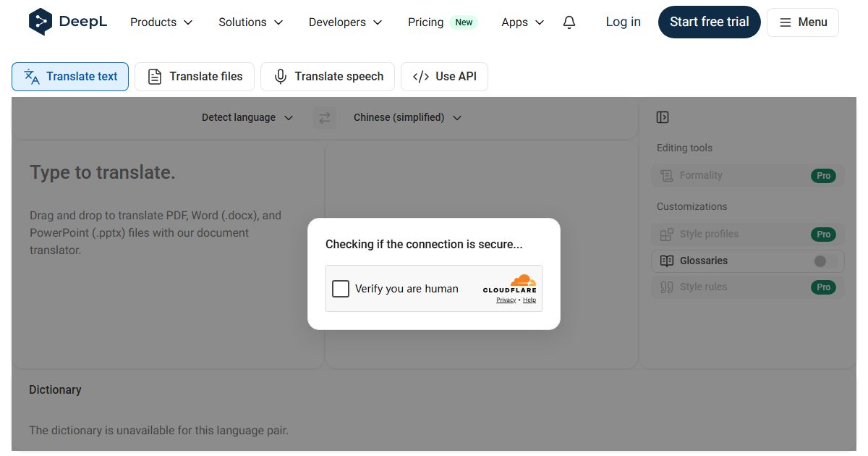This screenshot has height=456, width=868.
Task: Toggle the Glossaries switch
Action: tap(826, 261)
